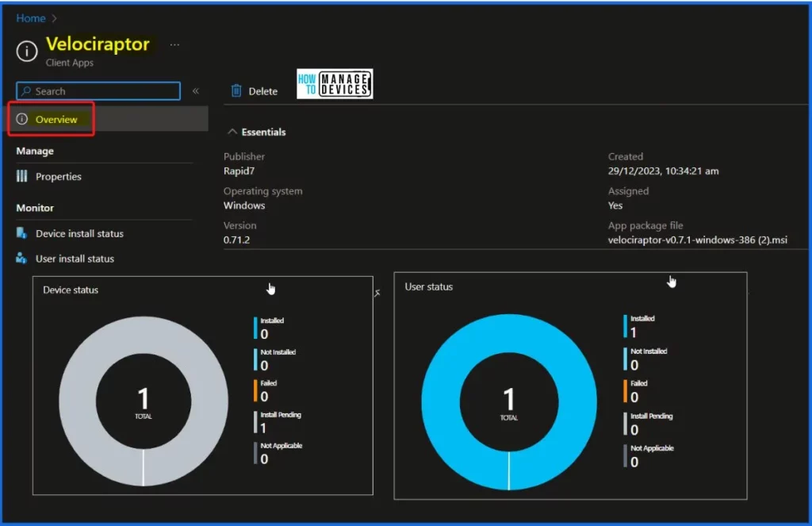Click the User install status icon
This screenshot has width=812, height=526.
(21, 258)
